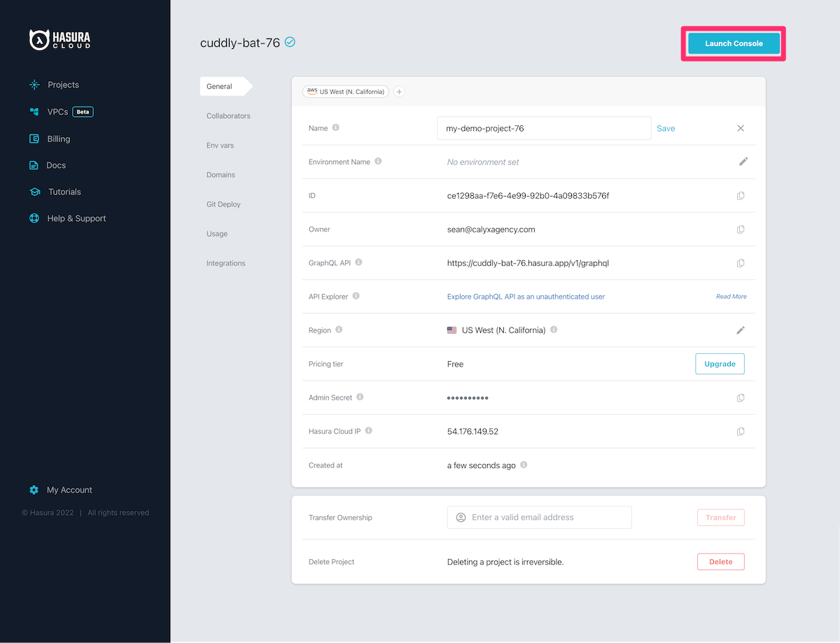Screen dimensions: 840x643
Task: Enter an email in the Transfer Ownership field
Action: click(539, 517)
